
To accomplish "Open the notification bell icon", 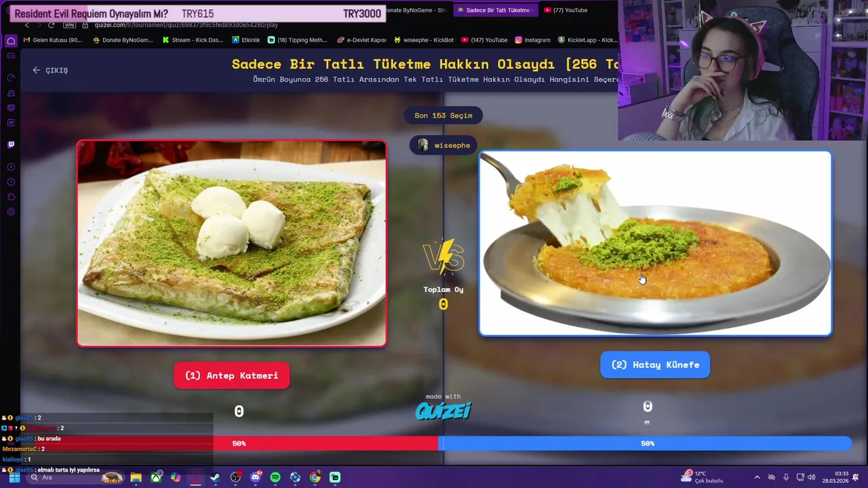I will [856, 477].
